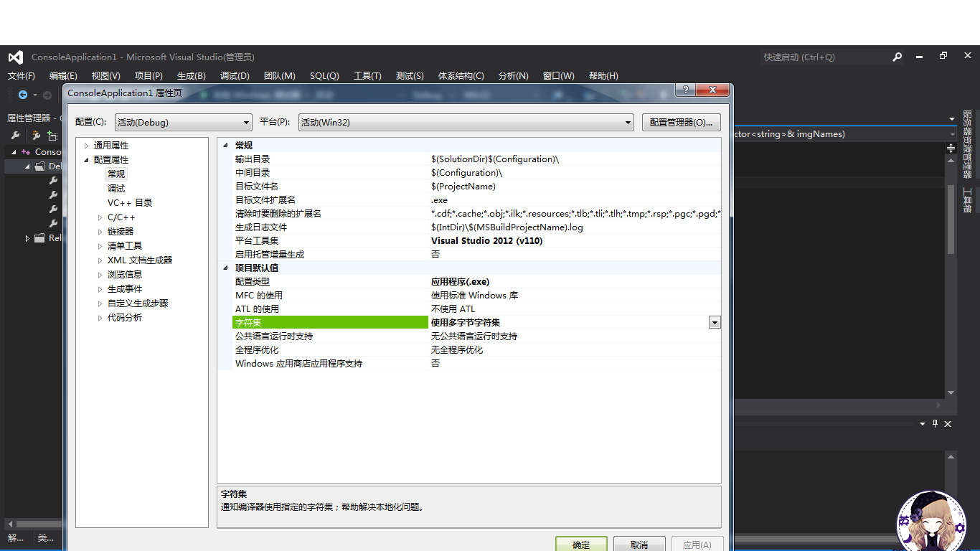Open the 工具箱 side tab
980x551 pixels.
tap(967, 200)
